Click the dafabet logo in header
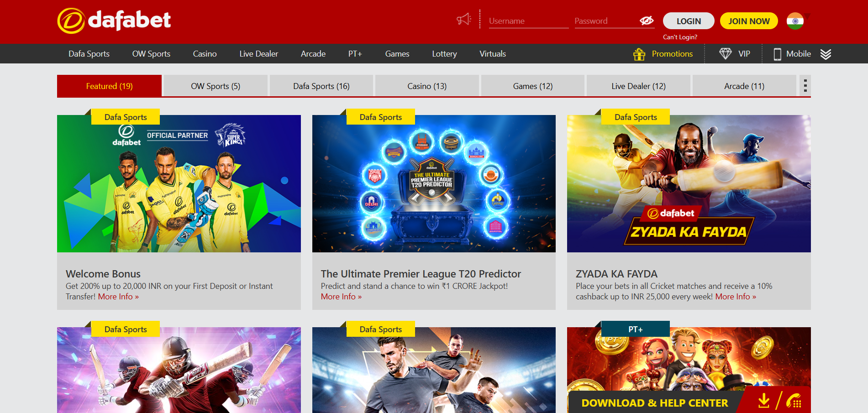The width and height of the screenshot is (868, 413). pyautogui.click(x=114, y=21)
